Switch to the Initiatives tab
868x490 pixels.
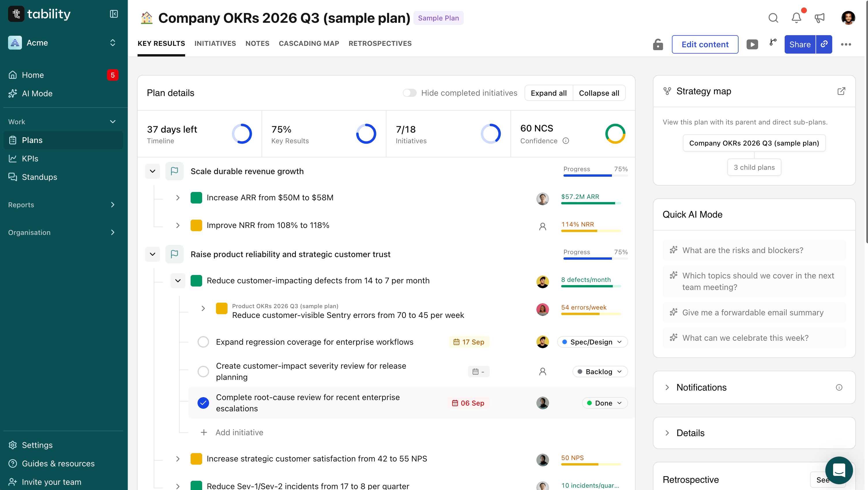(215, 44)
